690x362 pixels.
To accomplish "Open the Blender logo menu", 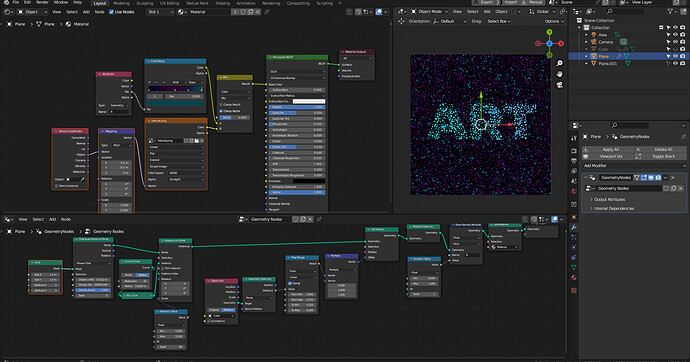I will pyautogui.click(x=6, y=3).
